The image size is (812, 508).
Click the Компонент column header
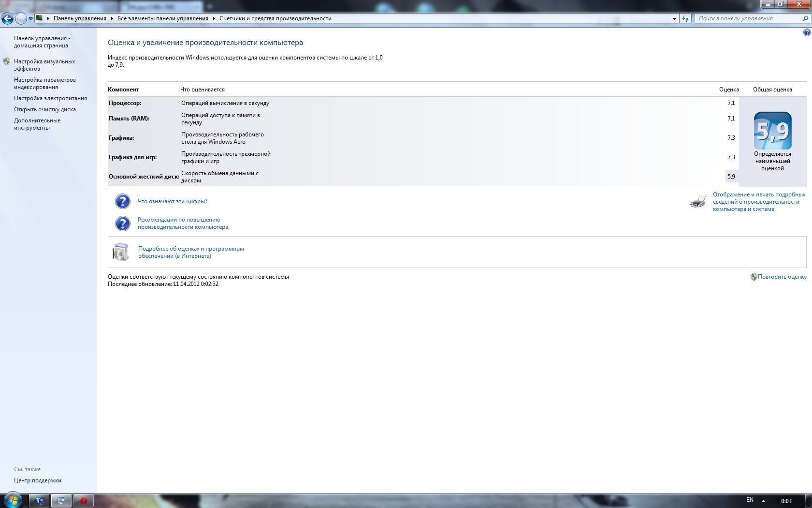[123, 90]
